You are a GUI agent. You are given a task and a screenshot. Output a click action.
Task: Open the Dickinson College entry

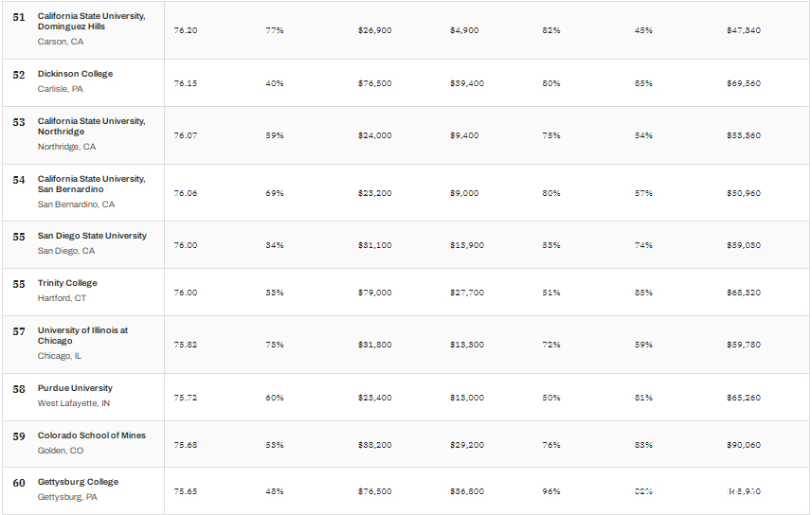pyautogui.click(x=75, y=74)
